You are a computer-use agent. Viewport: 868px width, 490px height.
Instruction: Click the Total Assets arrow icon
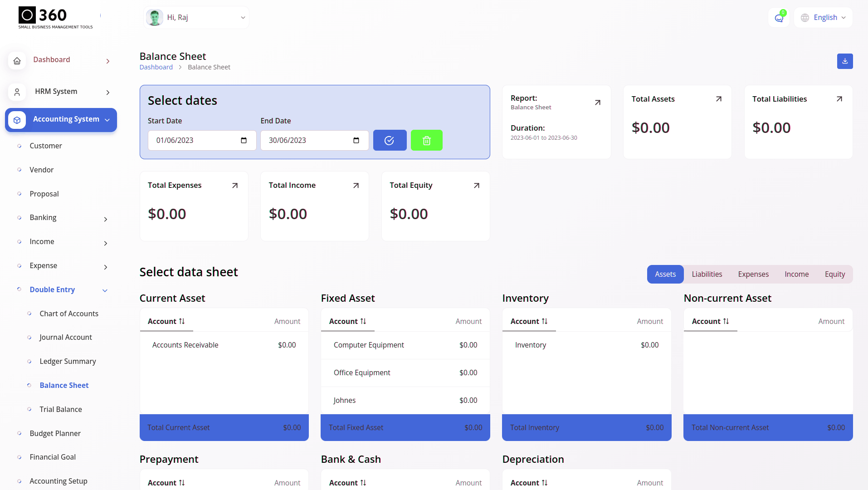718,99
